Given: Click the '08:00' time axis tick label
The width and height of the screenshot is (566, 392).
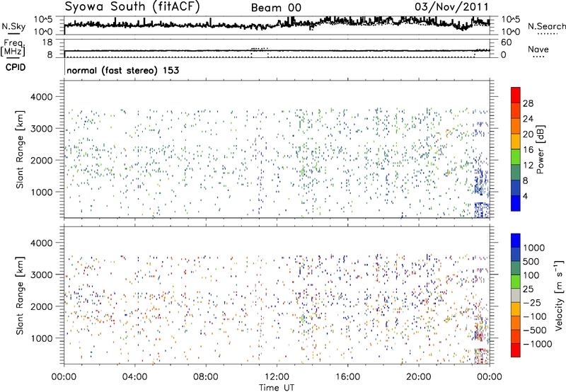Looking at the screenshot, I should coord(205,377).
